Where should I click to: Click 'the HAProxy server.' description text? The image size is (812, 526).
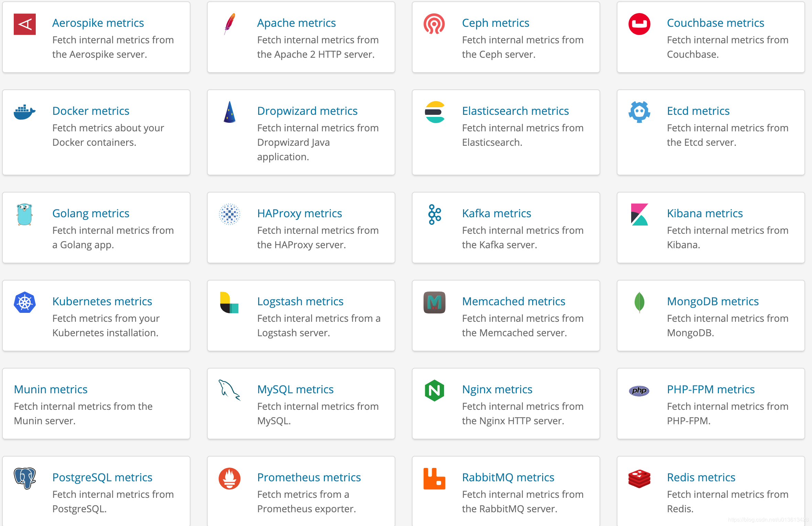click(x=301, y=245)
